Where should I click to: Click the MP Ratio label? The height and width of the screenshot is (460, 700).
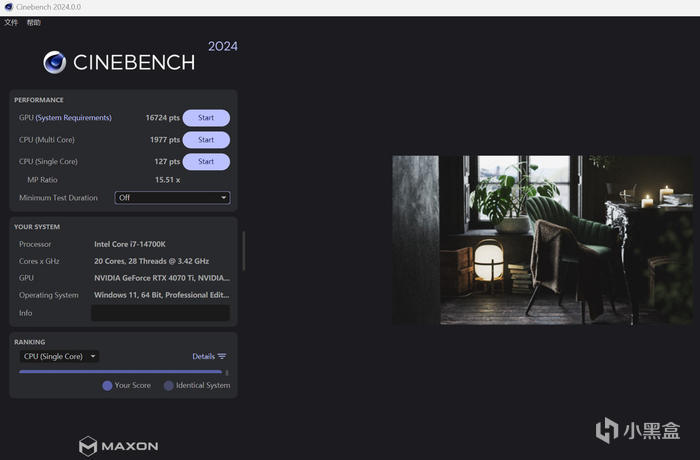tap(42, 180)
